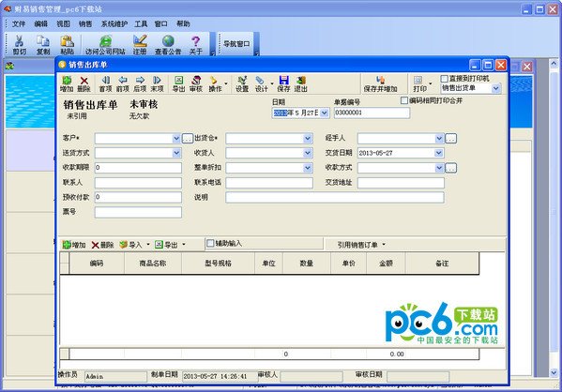Go to next record with 后项

point(140,84)
